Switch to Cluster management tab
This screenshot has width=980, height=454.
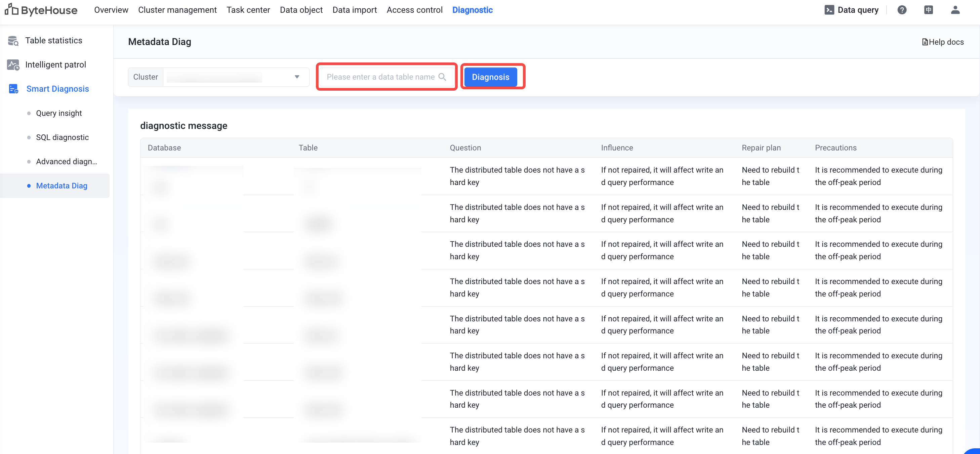click(177, 10)
